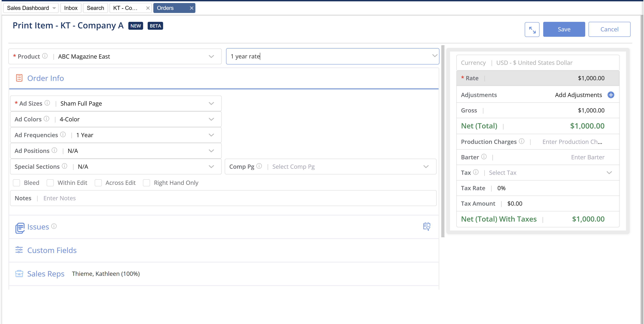Viewport: 644px width, 324px height.
Task: Enable the Bleed checkbox
Action: pyautogui.click(x=16, y=183)
